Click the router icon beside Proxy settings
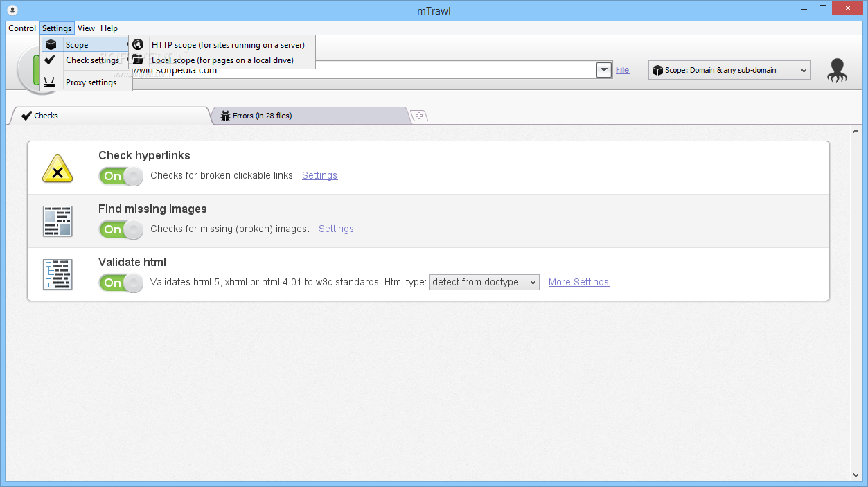Image resolution: width=868 pixels, height=487 pixels. 50,82
